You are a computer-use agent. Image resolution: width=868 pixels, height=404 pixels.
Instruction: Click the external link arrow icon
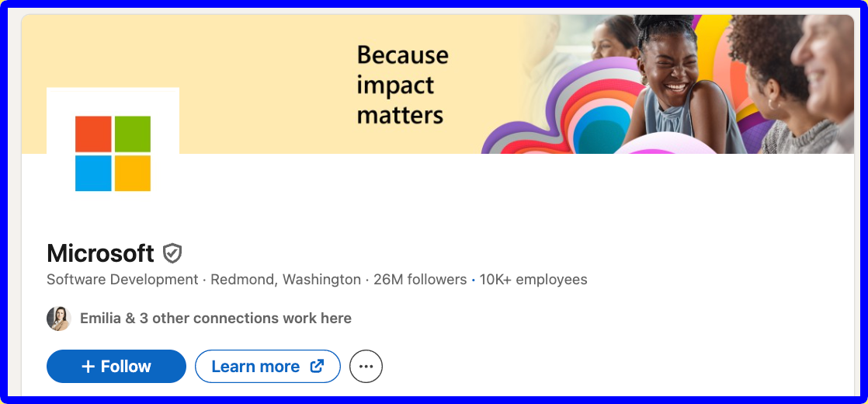[317, 366]
